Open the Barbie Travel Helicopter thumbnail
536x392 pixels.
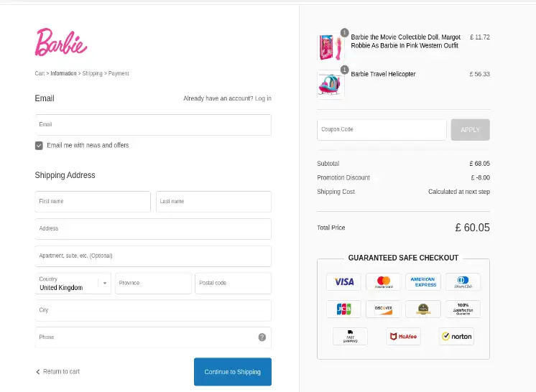coord(331,85)
